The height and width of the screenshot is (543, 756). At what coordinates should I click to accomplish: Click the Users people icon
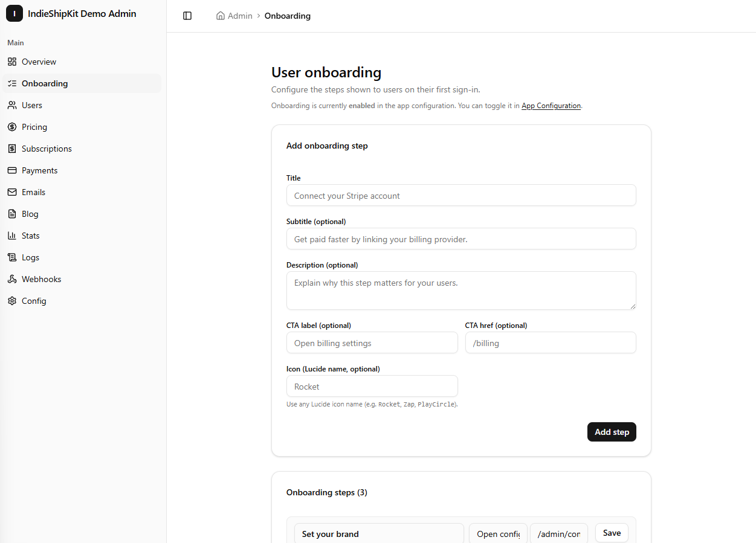point(12,105)
